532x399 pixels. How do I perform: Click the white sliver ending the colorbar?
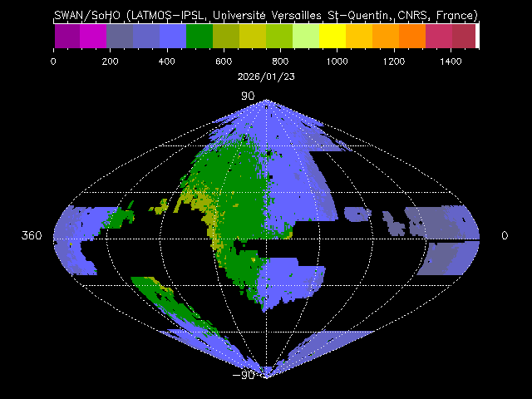pos(477,36)
